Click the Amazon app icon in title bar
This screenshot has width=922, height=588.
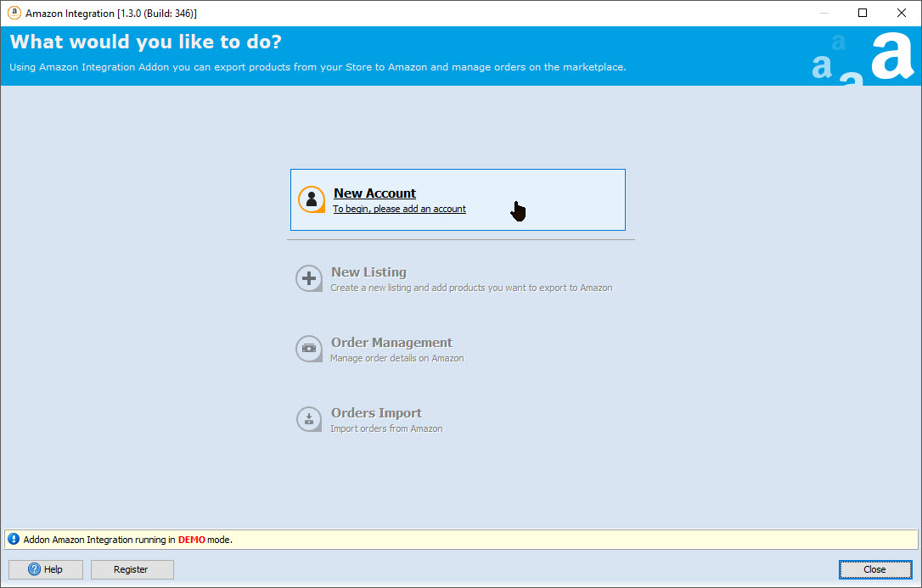14,13
